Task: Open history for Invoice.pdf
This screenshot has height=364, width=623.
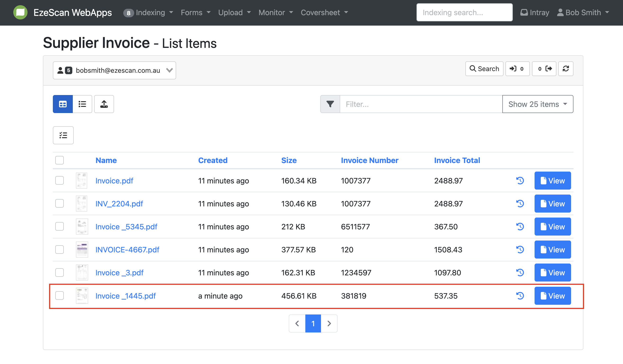Action: pos(520,181)
